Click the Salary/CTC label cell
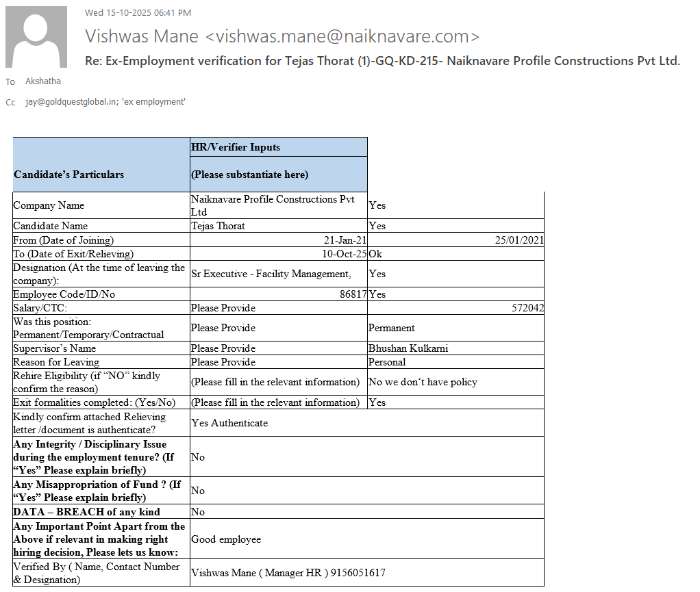This screenshot has width=700, height=592. 101,308
